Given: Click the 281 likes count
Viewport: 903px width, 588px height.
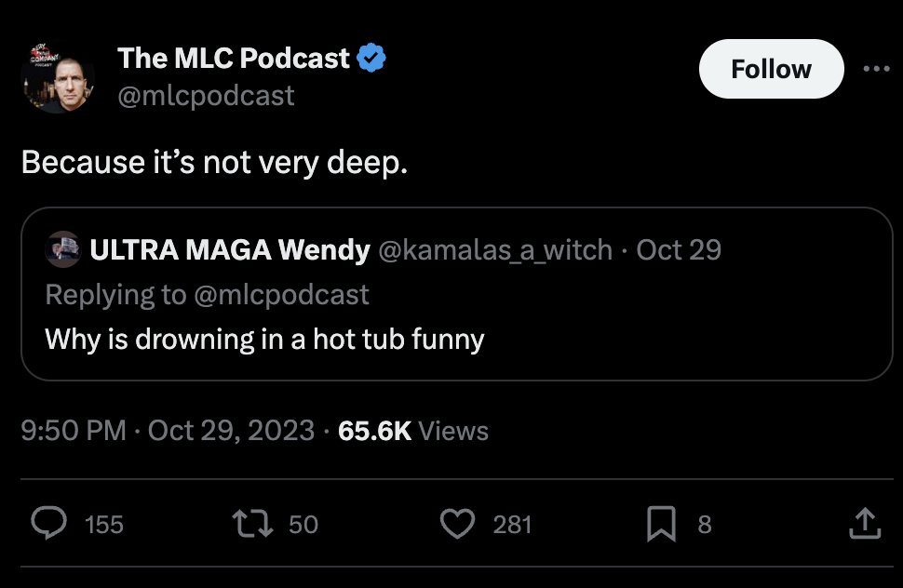Looking at the screenshot, I should click(x=512, y=525).
